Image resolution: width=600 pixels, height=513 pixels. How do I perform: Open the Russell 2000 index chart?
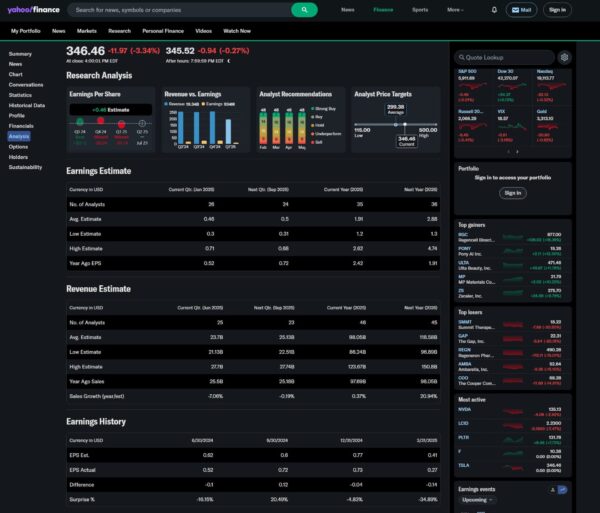(x=473, y=126)
